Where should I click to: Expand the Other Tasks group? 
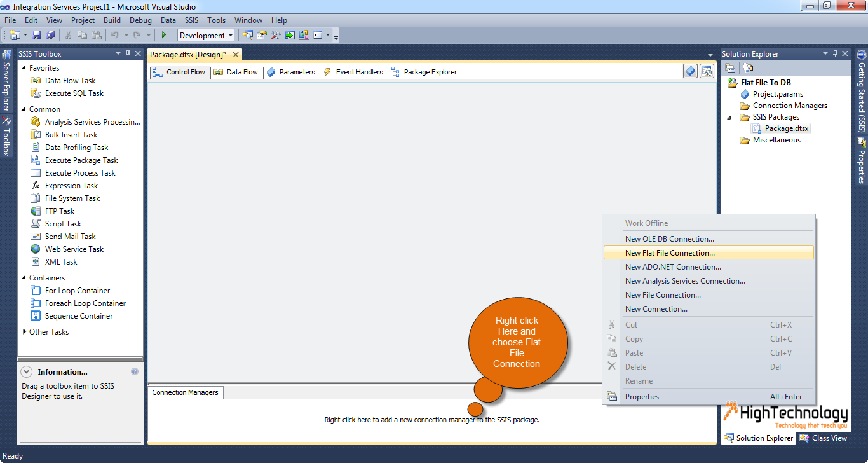tap(24, 331)
